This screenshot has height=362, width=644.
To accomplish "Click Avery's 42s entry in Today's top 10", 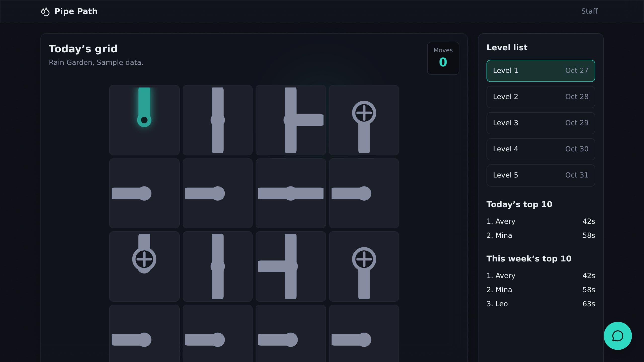I will click(x=541, y=221).
